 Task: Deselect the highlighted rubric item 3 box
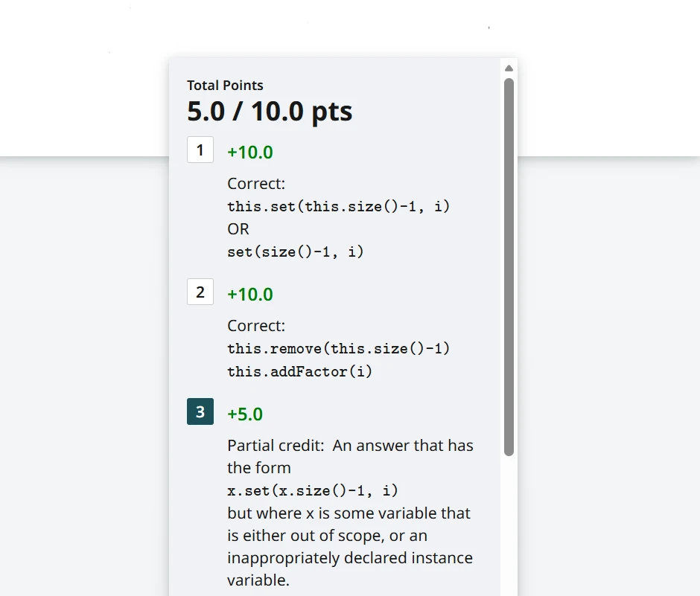coord(200,412)
